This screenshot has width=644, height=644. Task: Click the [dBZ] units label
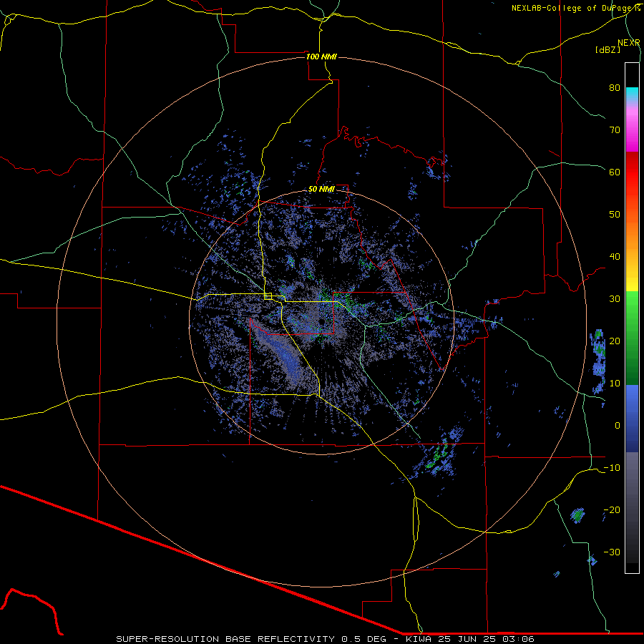(x=608, y=49)
